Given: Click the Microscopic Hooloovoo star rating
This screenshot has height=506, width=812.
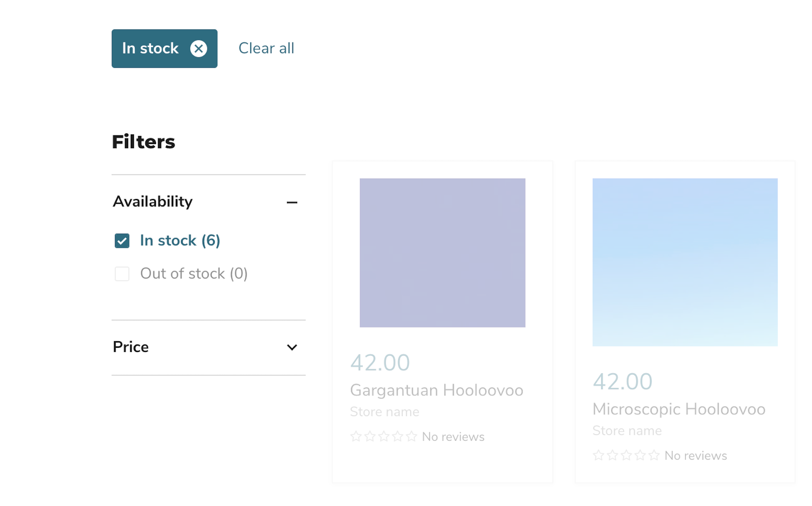Looking at the screenshot, I should 626,455.
